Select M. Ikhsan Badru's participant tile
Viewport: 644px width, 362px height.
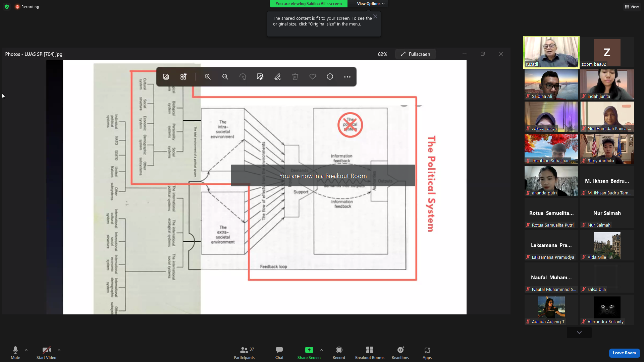click(607, 181)
